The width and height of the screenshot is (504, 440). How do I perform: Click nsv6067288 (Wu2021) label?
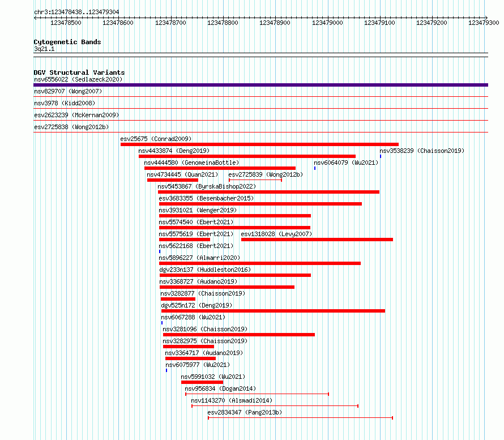click(x=193, y=317)
